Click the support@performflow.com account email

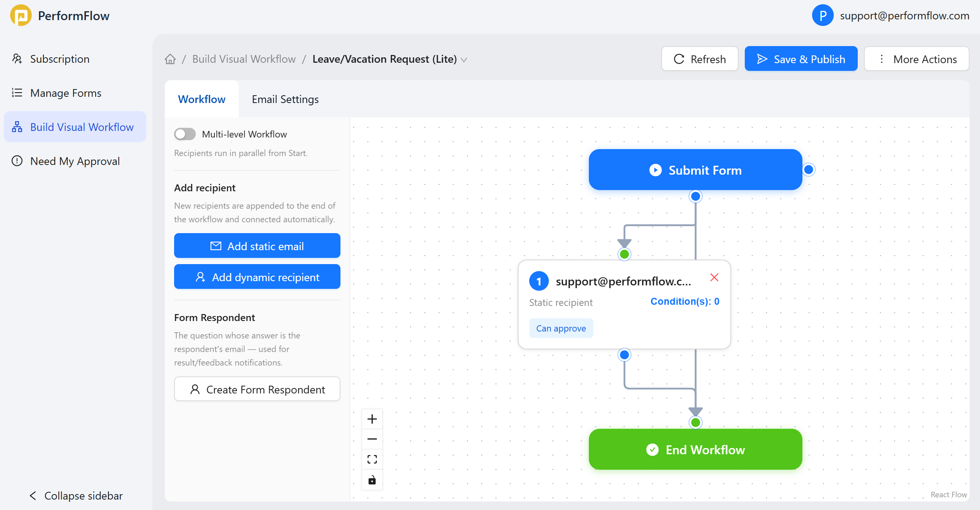pyautogui.click(x=904, y=15)
